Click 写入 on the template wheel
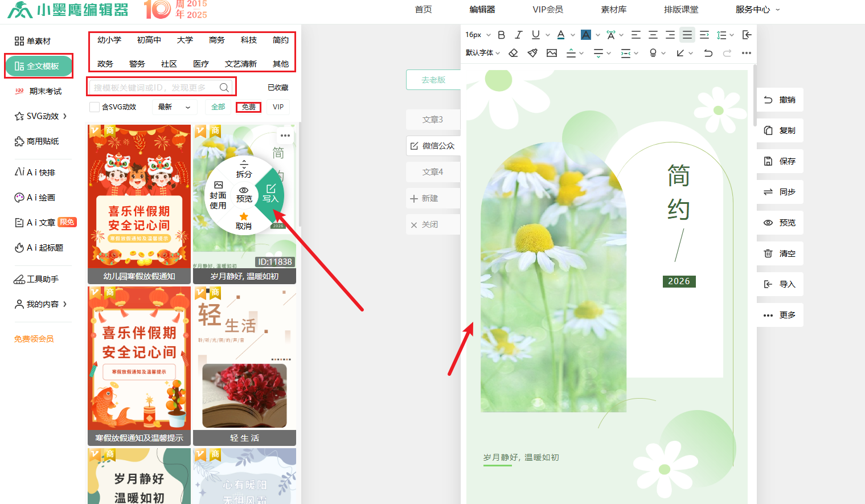Screen dimensions: 865x504 pos(270,194)
